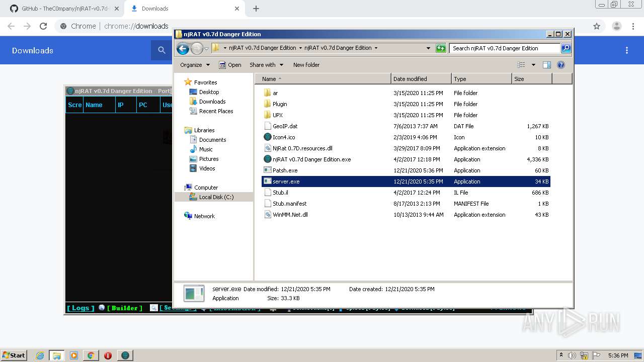
Task: Open the njRAT Logs tab
Action: (x=80, y=308)
